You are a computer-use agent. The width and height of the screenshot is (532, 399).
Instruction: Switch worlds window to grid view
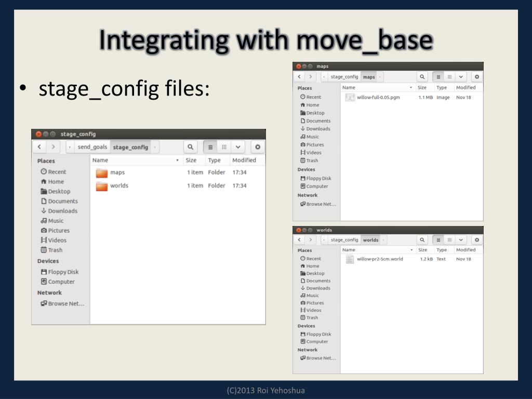tap(449, 240)
